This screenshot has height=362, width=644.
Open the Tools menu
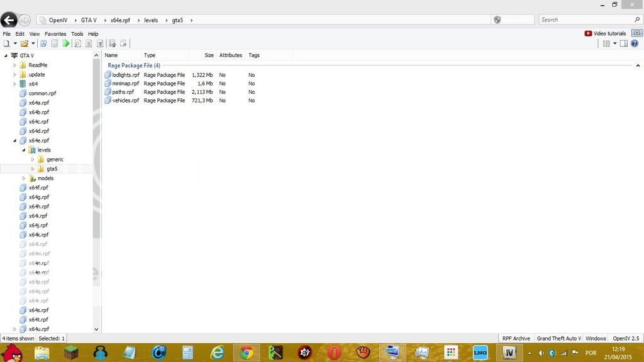[77, 34]
